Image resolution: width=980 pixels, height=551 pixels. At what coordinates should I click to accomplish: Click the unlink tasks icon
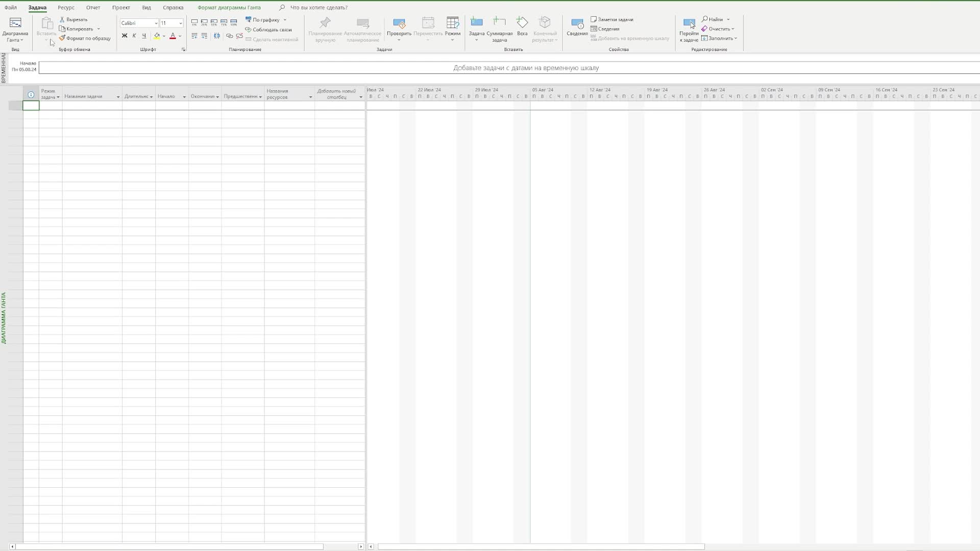pyautogui.click(x=239, y=36)
